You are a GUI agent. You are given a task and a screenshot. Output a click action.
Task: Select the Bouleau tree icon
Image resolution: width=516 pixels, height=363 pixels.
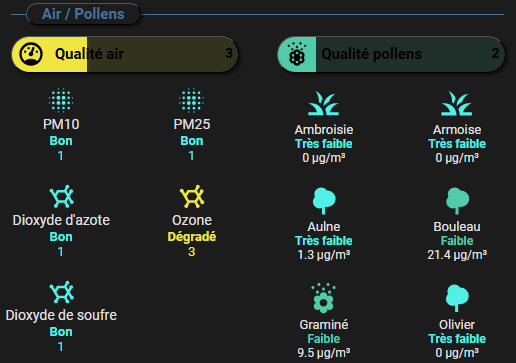coord(457,201)
